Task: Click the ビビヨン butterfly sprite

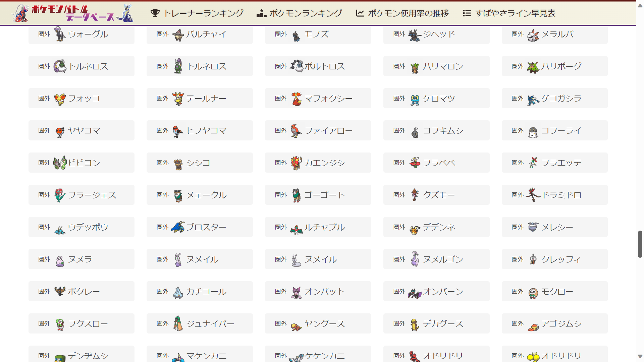Action: click(x=60, y=163)
